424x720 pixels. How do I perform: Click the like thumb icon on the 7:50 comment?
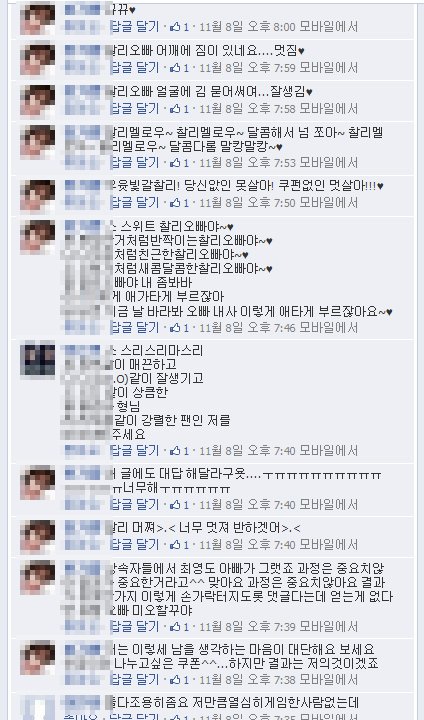(175, 202)
